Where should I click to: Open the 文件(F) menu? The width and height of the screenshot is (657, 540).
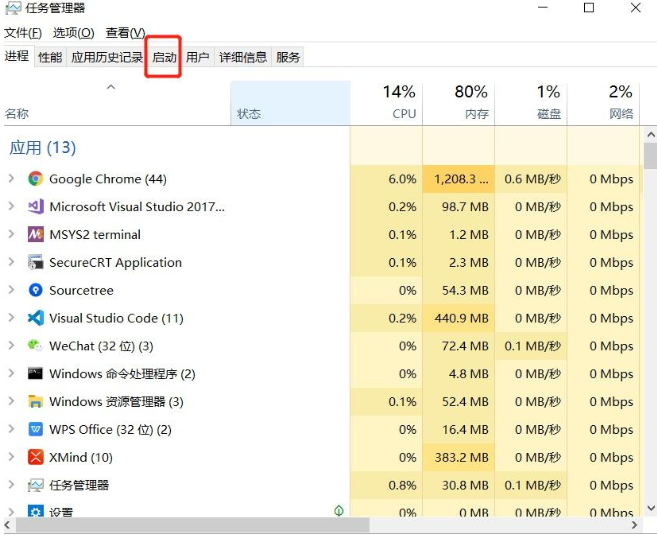click(23, 32)
